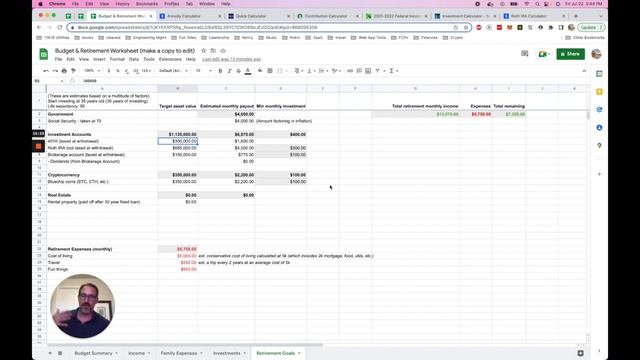Show all sheets list icon

pyautogui.click(x=60, y=353)
